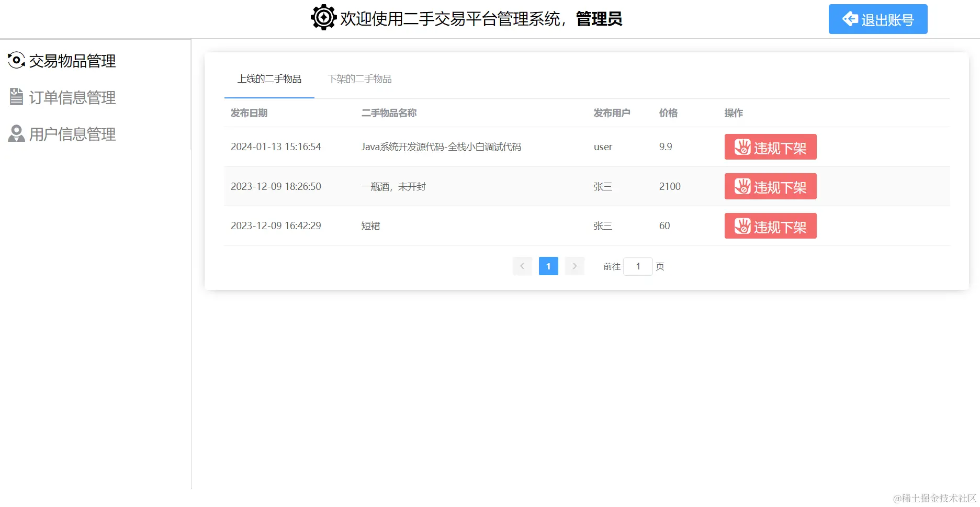The height and width of the screenshot is (507, 980).
Task: Click the 价格 column header
Action: [x=668, y=113]
